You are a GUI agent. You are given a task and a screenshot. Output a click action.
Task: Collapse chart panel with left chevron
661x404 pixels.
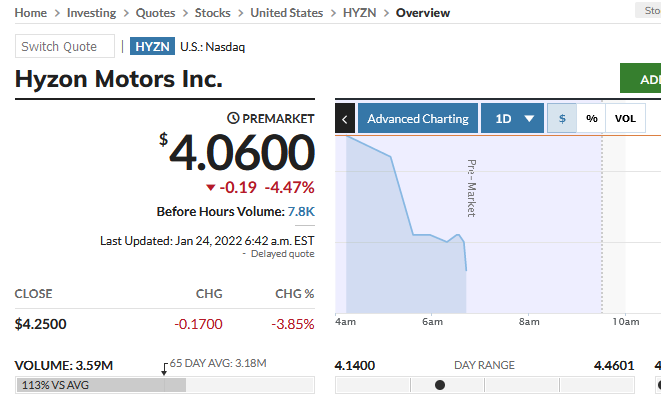tap(345, 119)
